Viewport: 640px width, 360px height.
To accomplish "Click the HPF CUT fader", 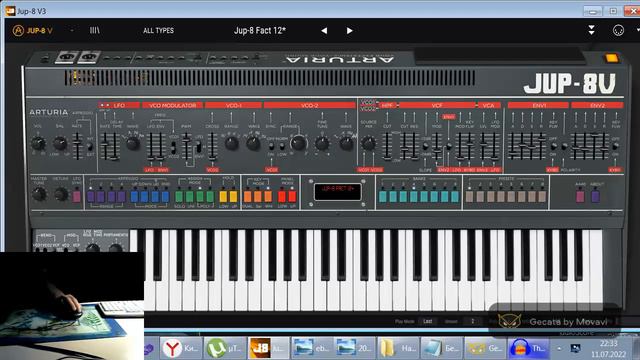I will (x=387, y=146).
